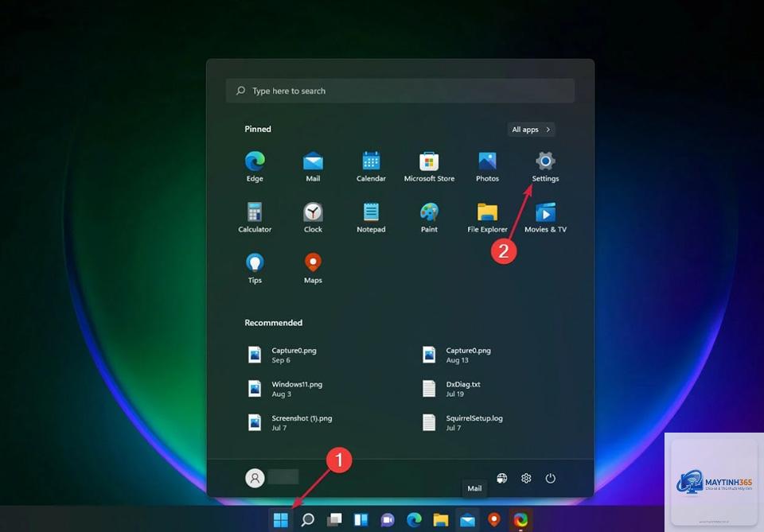
Task: Launch the Paint app
Action: tap(429, 218)
